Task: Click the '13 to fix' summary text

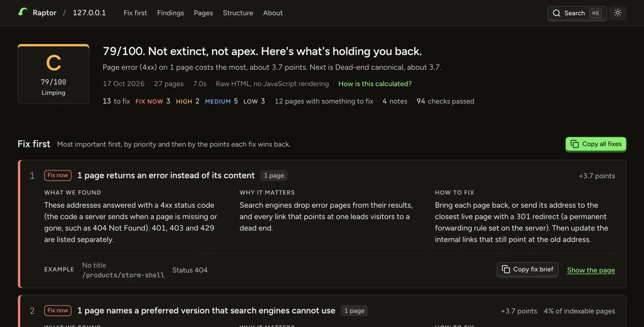Action: [116, 101]
